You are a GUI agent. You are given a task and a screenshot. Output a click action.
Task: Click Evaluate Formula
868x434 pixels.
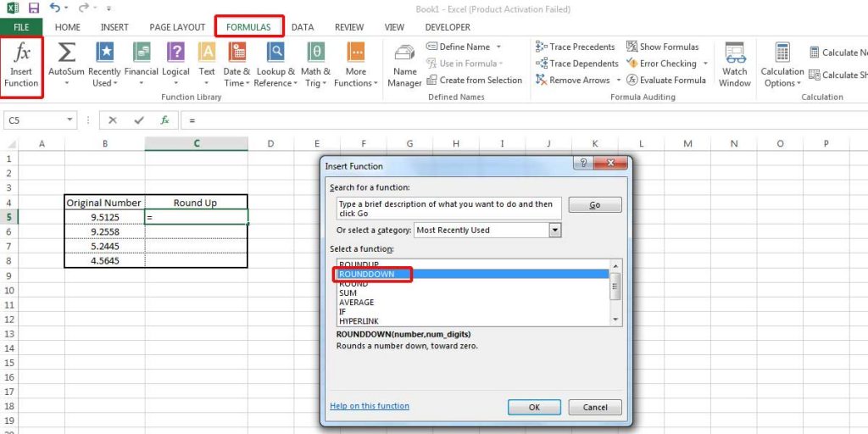(666, 81)
